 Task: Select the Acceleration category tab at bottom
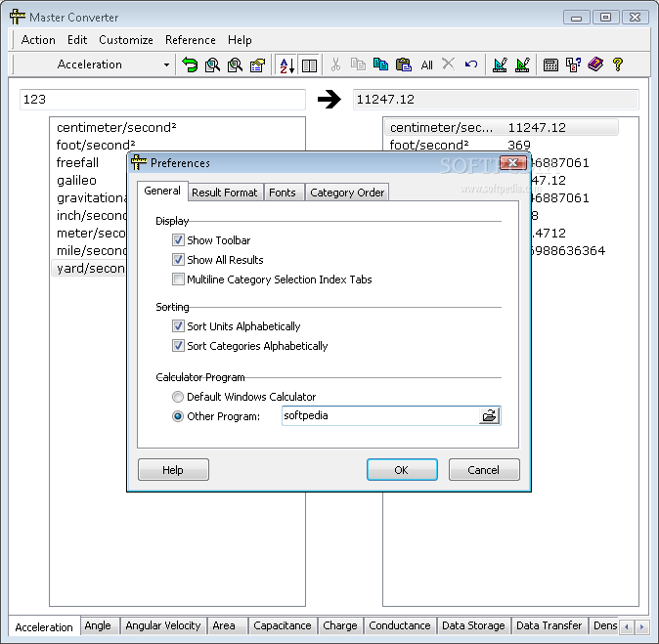point(44,626)
